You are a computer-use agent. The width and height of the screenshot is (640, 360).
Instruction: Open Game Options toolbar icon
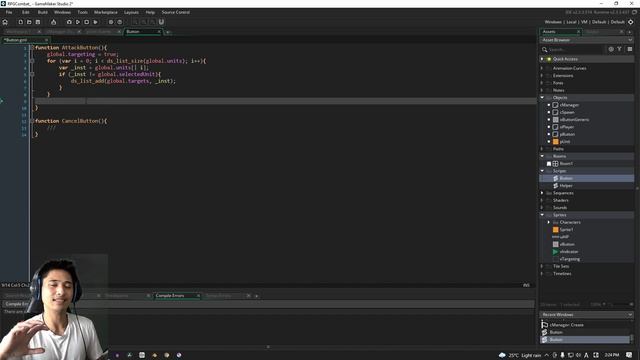click(111, 22)
